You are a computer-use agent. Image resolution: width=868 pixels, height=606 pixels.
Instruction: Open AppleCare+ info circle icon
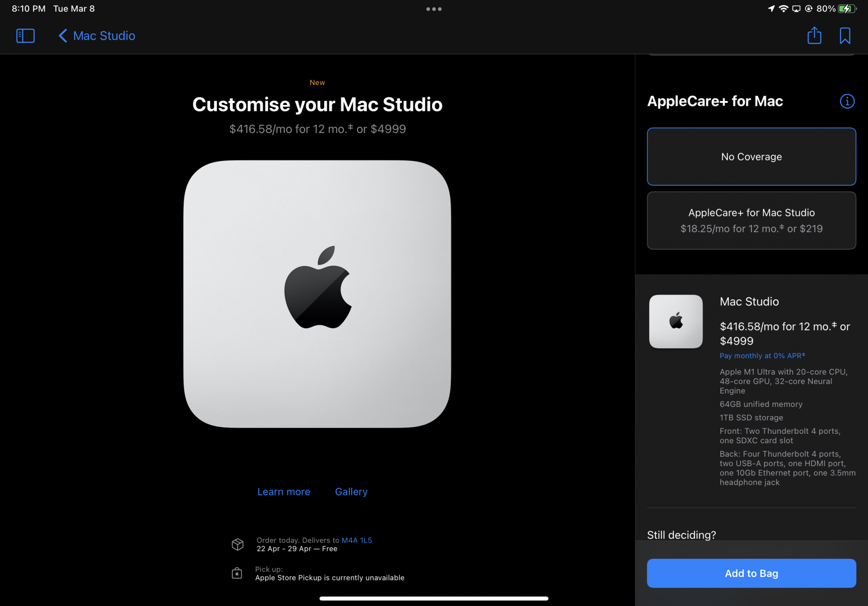click(847, 101)
